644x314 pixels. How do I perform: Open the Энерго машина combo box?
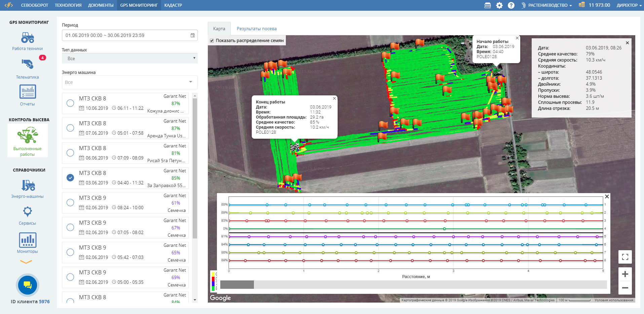click(x=129, y=82)
